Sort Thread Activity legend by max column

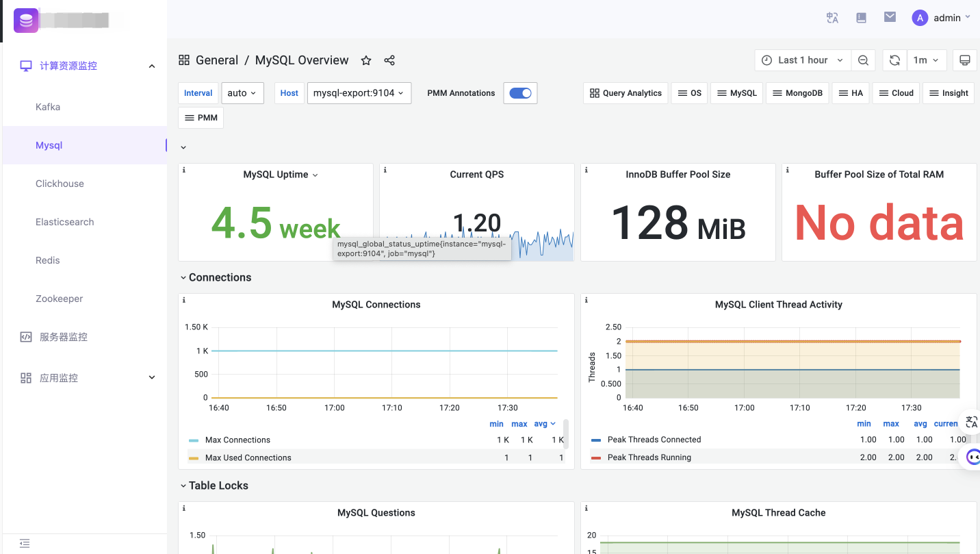pyautogui.click(x=891, y=424)
